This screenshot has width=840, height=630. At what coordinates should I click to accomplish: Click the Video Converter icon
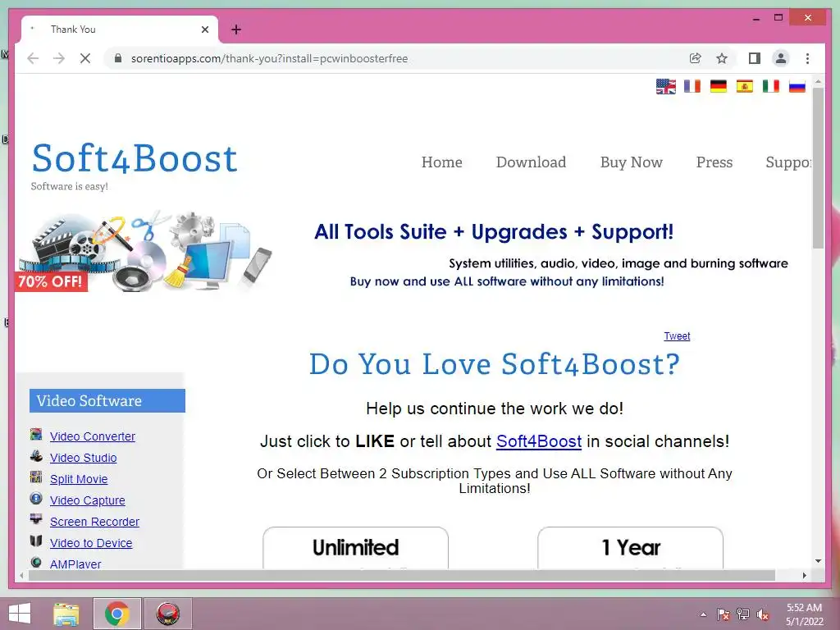[36, 434]
